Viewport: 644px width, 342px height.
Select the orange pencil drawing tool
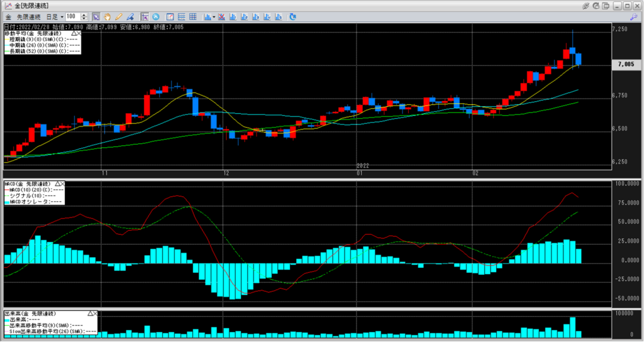pyautogui.click(x=118, y=16)
